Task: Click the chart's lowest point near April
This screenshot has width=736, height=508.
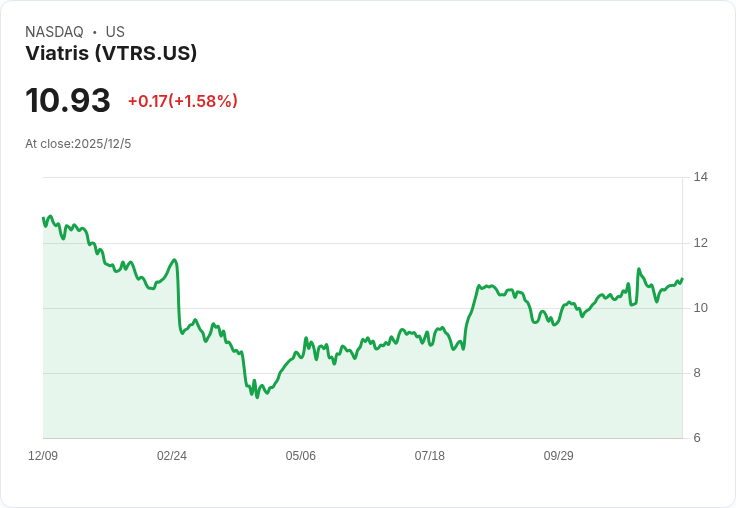Action: point(257,397)
